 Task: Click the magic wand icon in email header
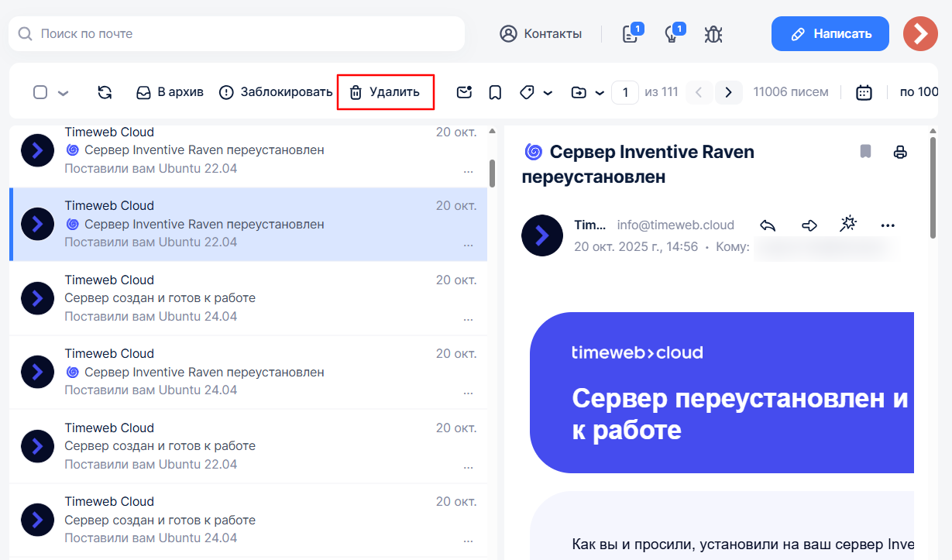tap(848, 225)
